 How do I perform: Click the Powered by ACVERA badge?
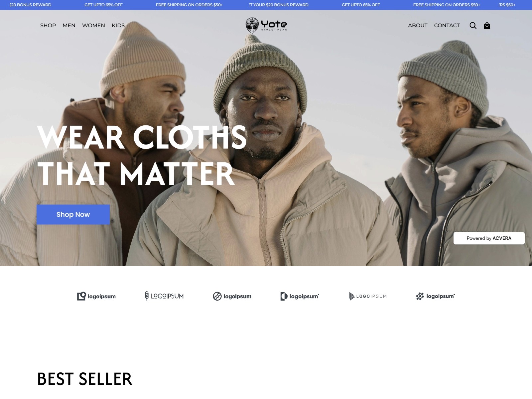(489, 238)
